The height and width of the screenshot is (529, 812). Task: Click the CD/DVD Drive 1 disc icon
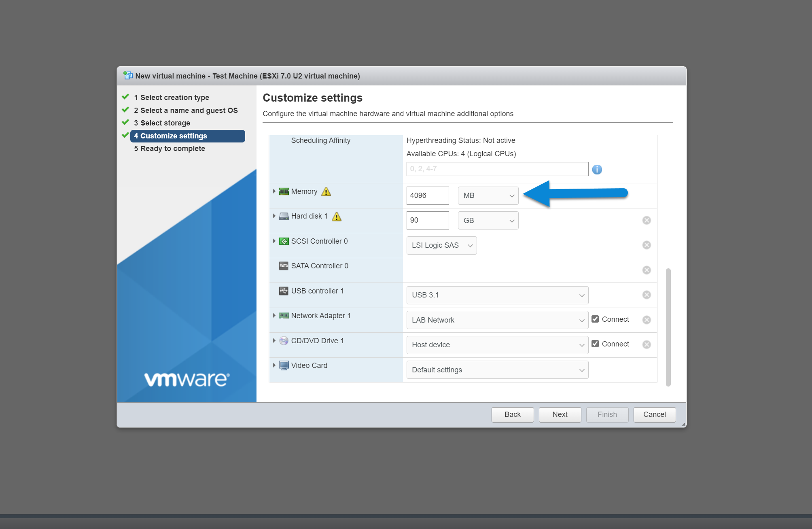[284, 341]
